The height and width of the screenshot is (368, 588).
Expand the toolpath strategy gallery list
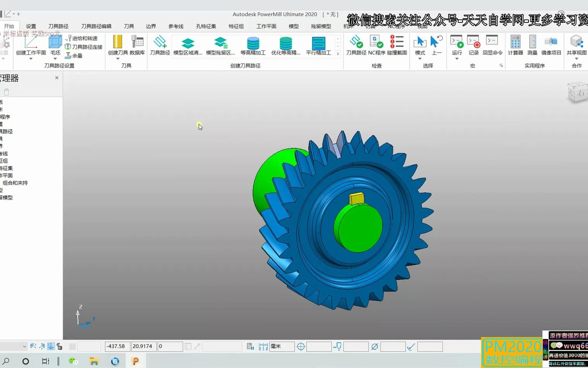pos(338,54)
